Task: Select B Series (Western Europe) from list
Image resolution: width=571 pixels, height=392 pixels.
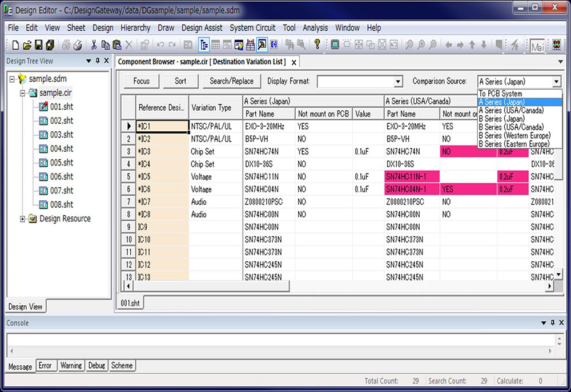Action: [514, 136]
